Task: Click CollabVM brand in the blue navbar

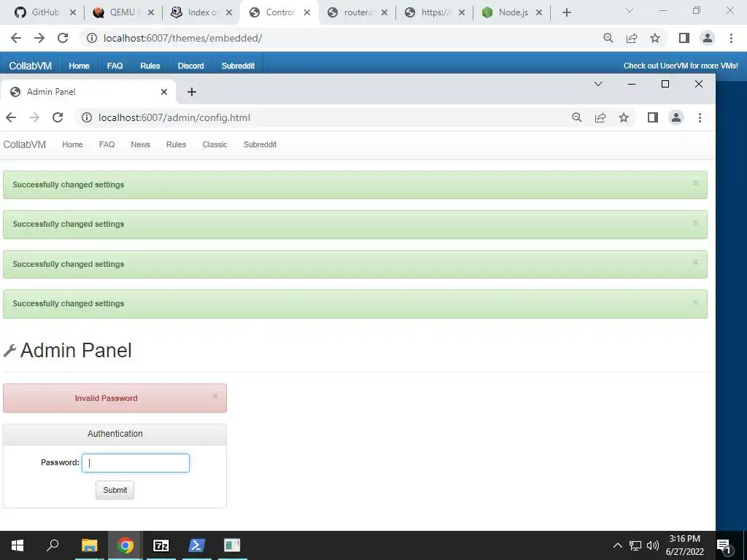Action: (30, 66)
